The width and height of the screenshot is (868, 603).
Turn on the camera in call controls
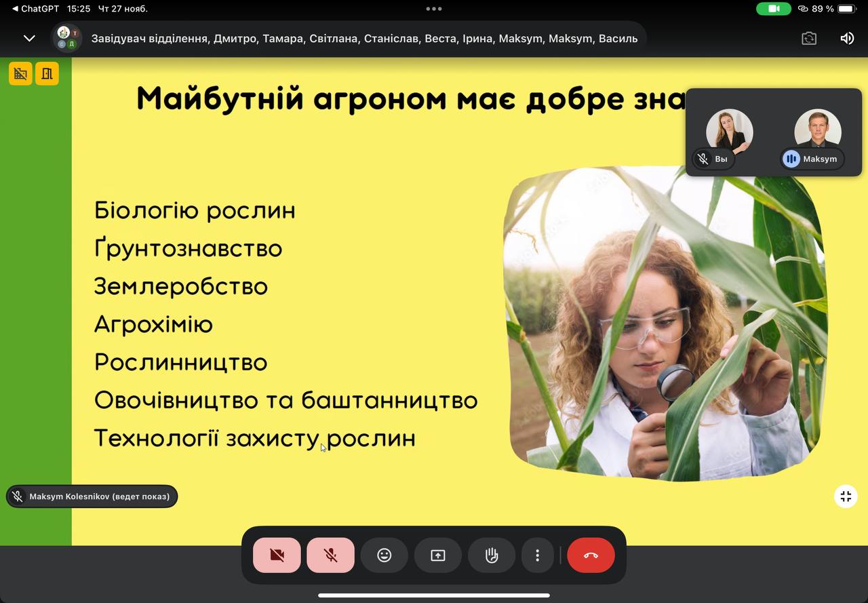pyautogui.click(x=277, y=556)
